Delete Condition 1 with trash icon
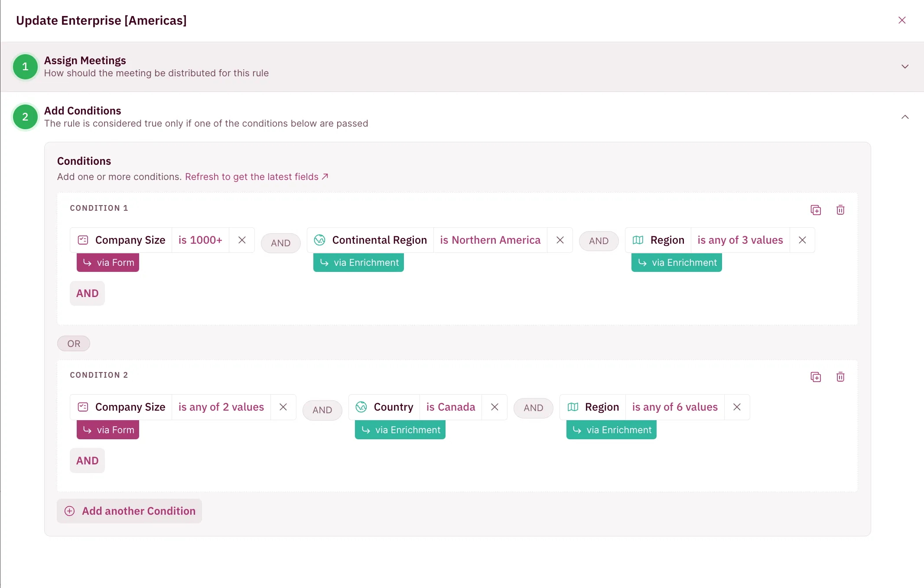Viewport: 924px width, 588px height. click(840, 210)
